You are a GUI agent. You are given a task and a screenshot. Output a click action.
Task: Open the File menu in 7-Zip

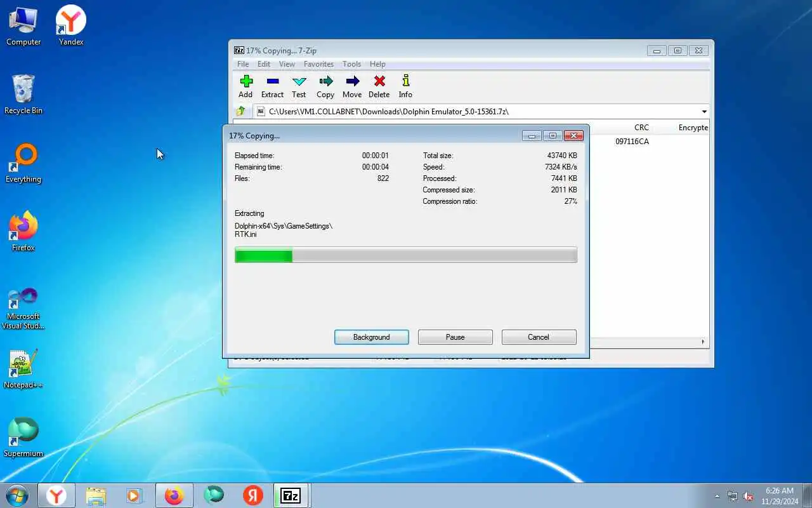coord(243,64)
